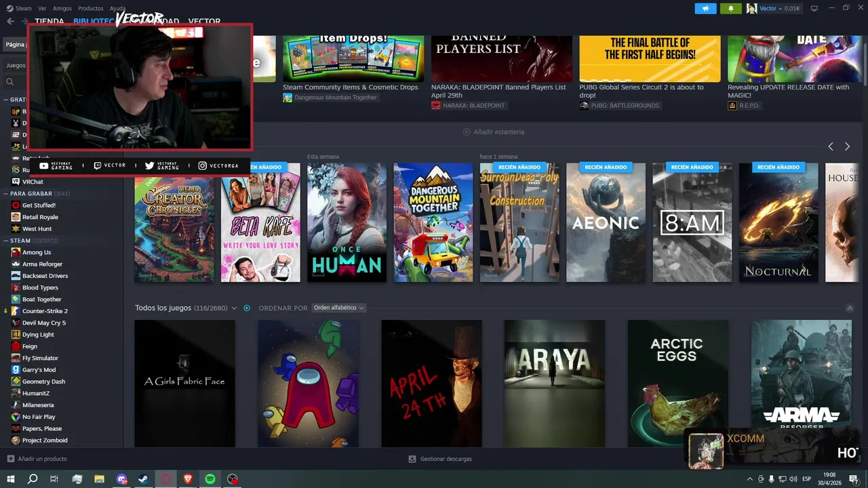This screenshot has height=488, width=868.
Task: Open Brave browser from the taskbar
Action: tap(188, 479)
